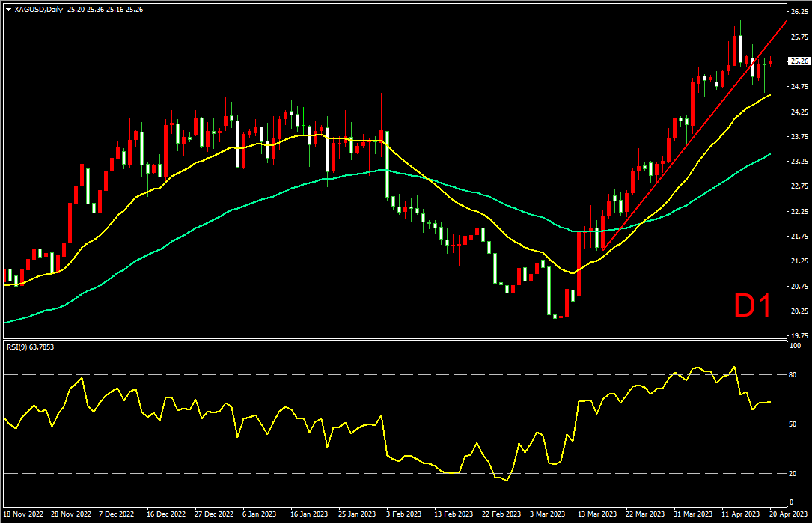Click the 20.25 price scale value
812x524 pixels.
pos(799,311)
